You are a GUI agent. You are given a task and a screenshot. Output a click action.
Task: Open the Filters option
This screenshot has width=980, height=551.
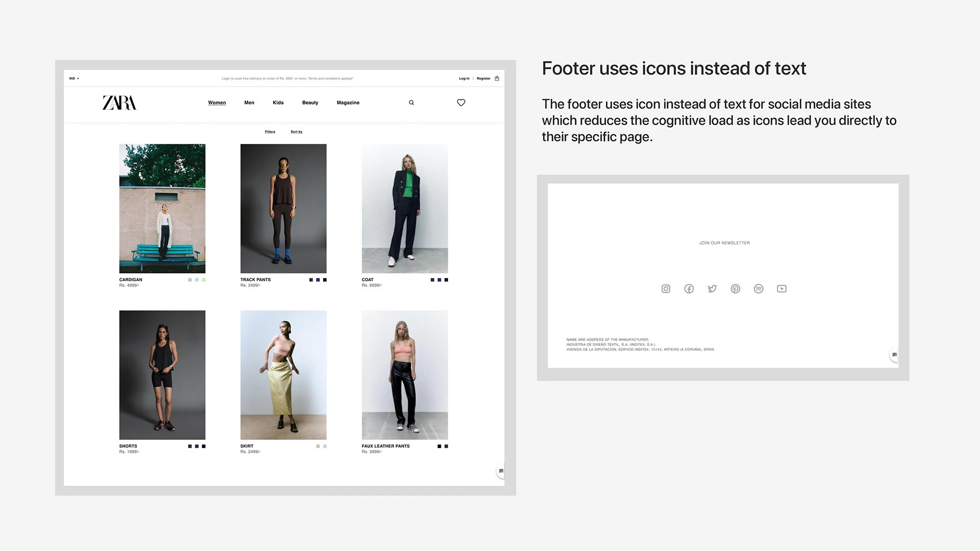270,132
